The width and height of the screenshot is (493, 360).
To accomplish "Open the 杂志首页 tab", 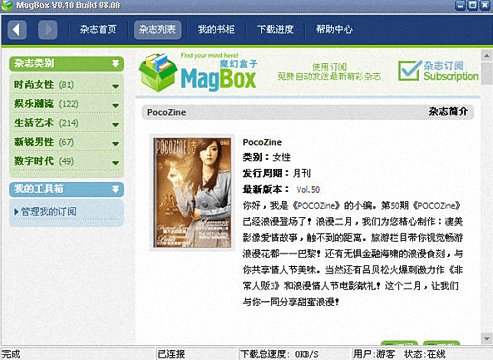I will 98,30.
